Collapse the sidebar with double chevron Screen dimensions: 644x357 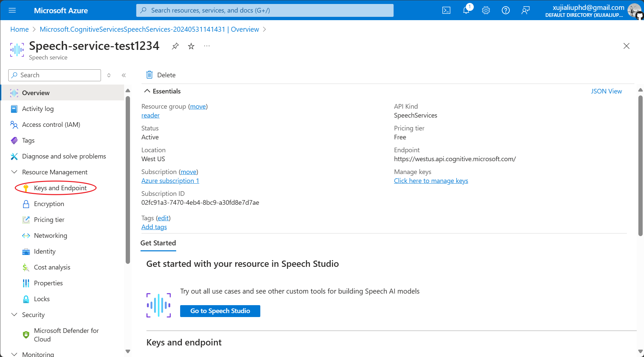click(x=124, y=75)
